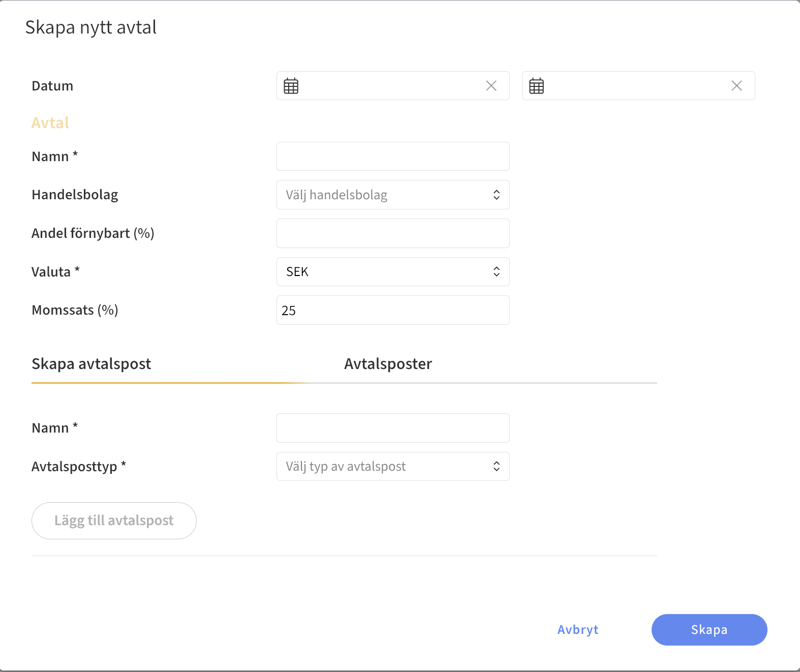
Task: Open the end date calendar icon
Action: coord(537,86)
